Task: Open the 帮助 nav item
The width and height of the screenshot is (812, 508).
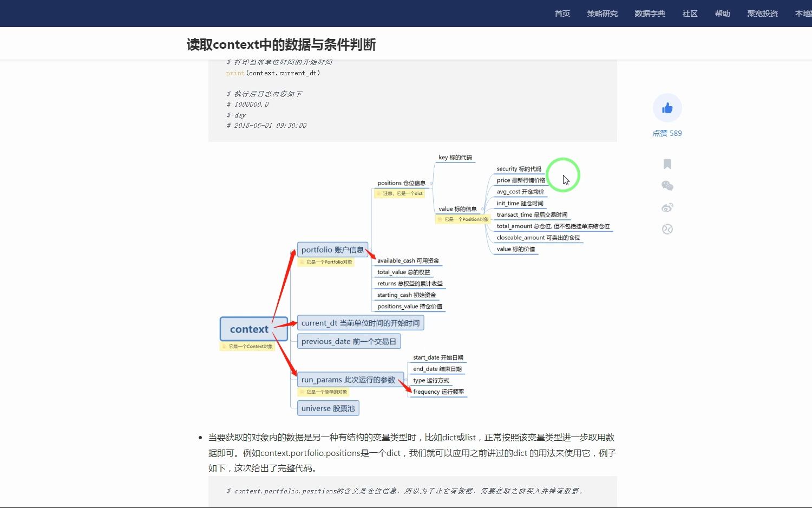Action: coord(723,14)
